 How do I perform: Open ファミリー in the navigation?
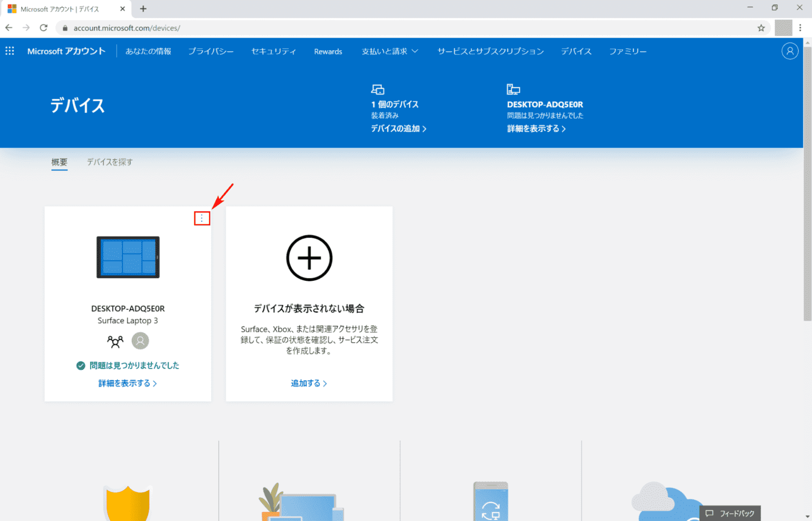[x=628, y=51]
